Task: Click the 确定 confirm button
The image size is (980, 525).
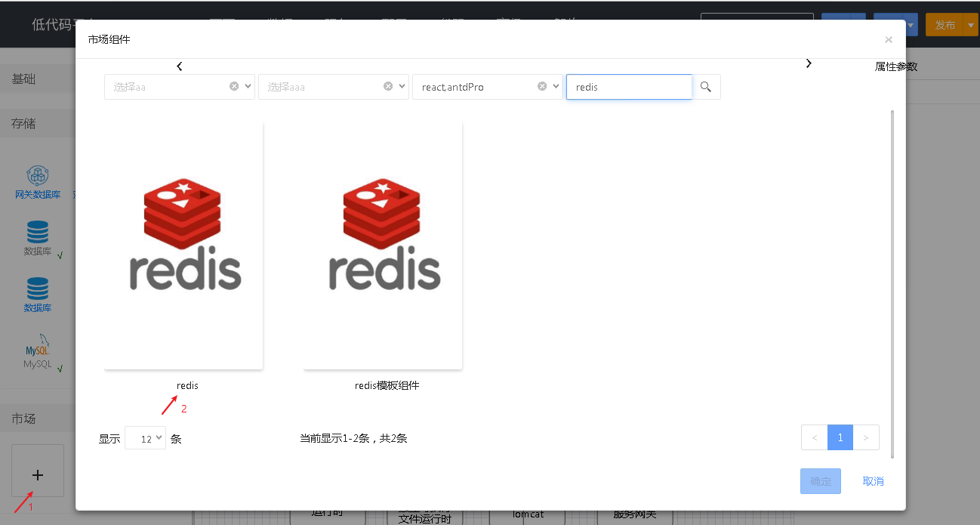Action: [821, 481]
